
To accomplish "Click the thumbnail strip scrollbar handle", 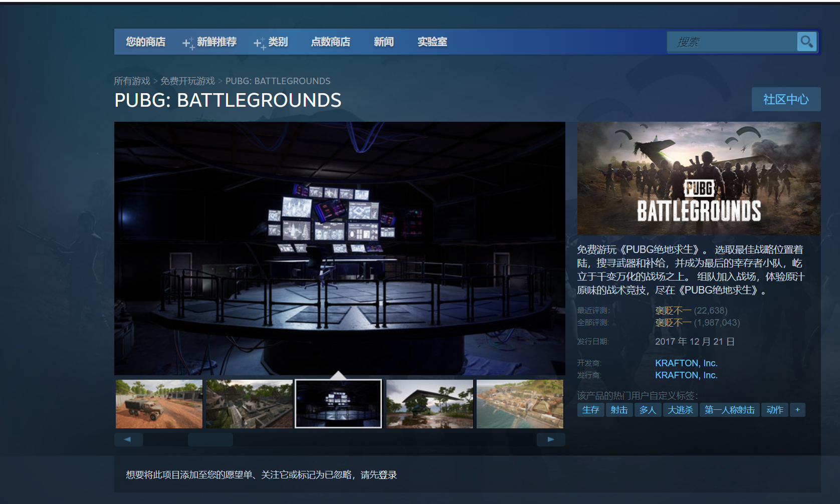I will [211, 439].
